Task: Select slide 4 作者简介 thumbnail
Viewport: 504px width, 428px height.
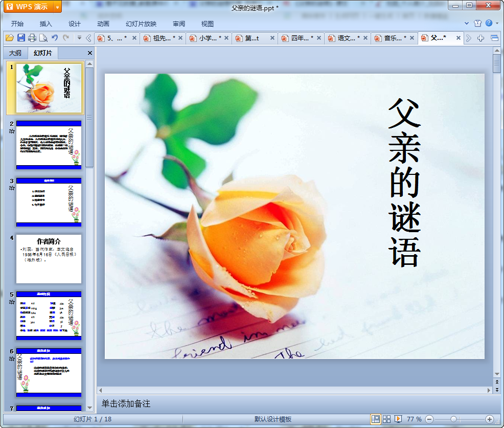Action: pyautogui.click(x=49, y=259)
